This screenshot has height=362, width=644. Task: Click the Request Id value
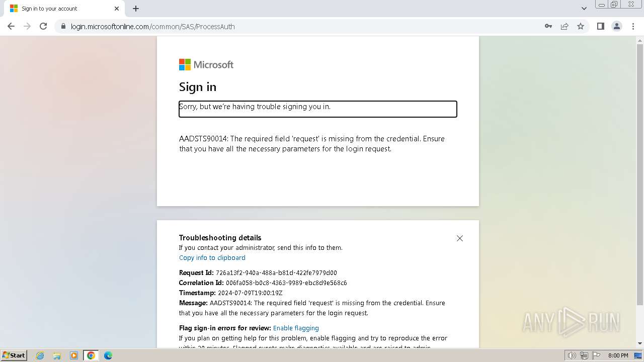pos(276,273)
